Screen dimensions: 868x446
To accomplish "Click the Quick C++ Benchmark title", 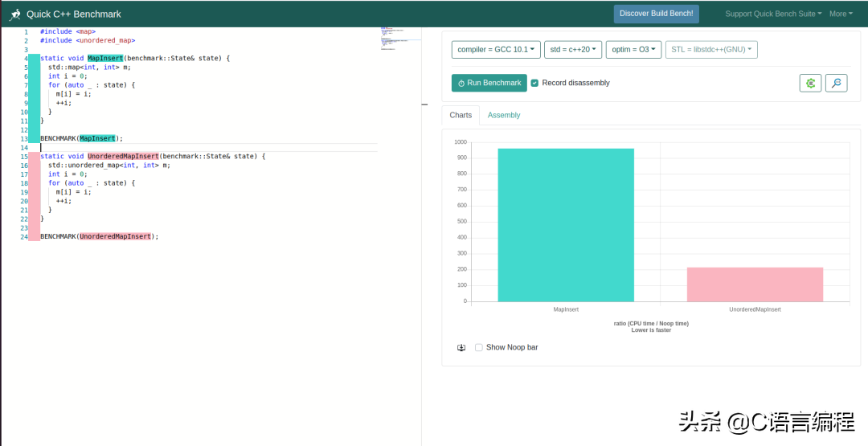I will pyautogui.click(x=74, y=14).
